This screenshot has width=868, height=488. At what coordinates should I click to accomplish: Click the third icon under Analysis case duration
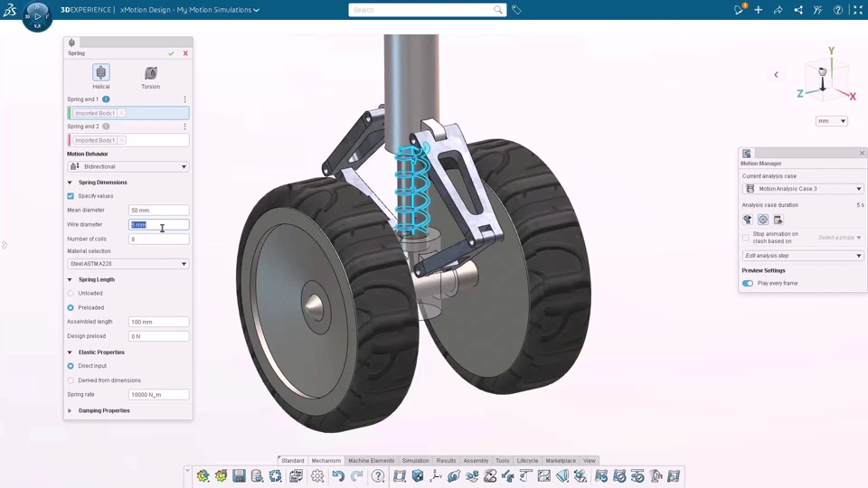[778, 220]
